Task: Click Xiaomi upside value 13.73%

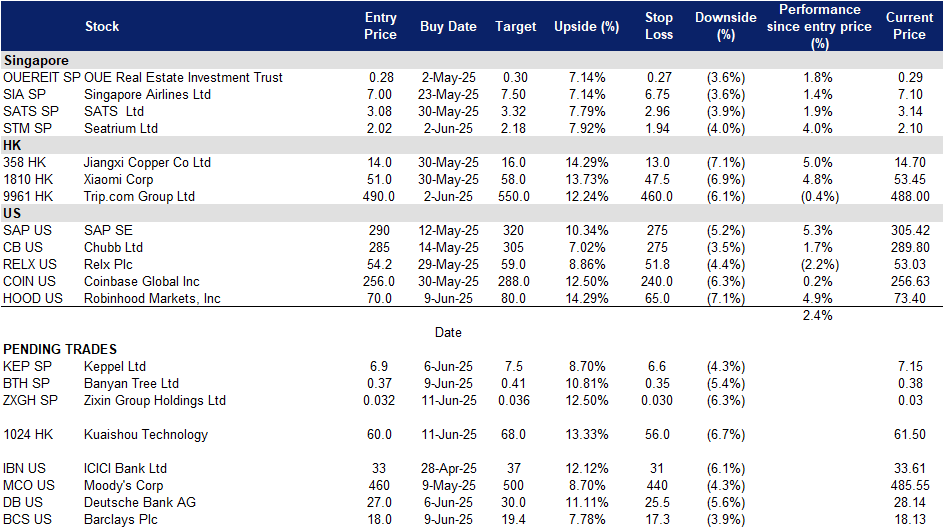Action: point(586,179)
